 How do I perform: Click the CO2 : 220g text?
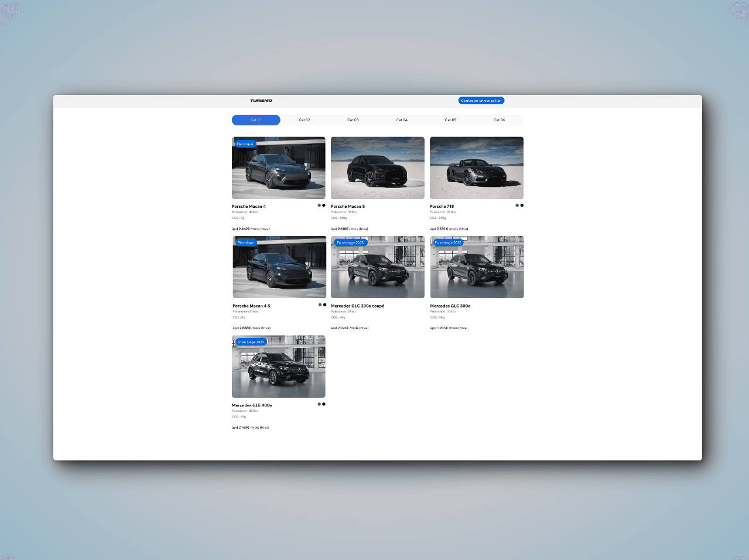pyautogui.click(x=438, y=218)
